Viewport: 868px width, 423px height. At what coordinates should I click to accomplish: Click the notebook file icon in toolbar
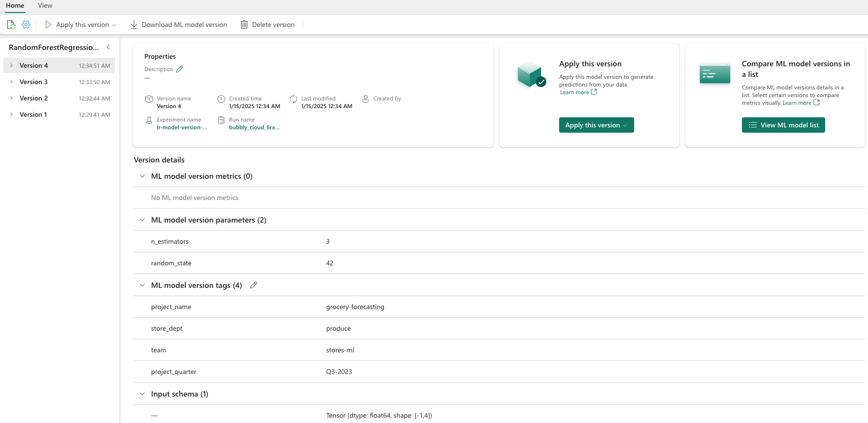click(11, 25)
